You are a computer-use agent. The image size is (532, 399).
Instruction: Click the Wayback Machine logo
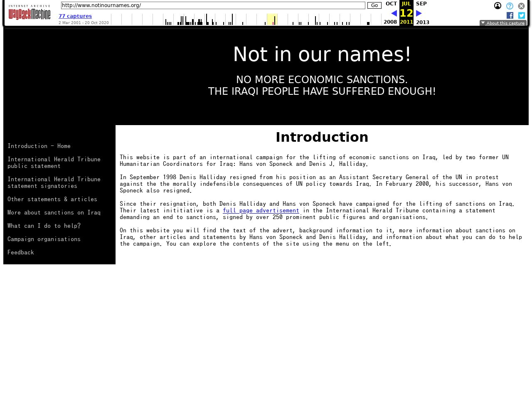[30, 13]
